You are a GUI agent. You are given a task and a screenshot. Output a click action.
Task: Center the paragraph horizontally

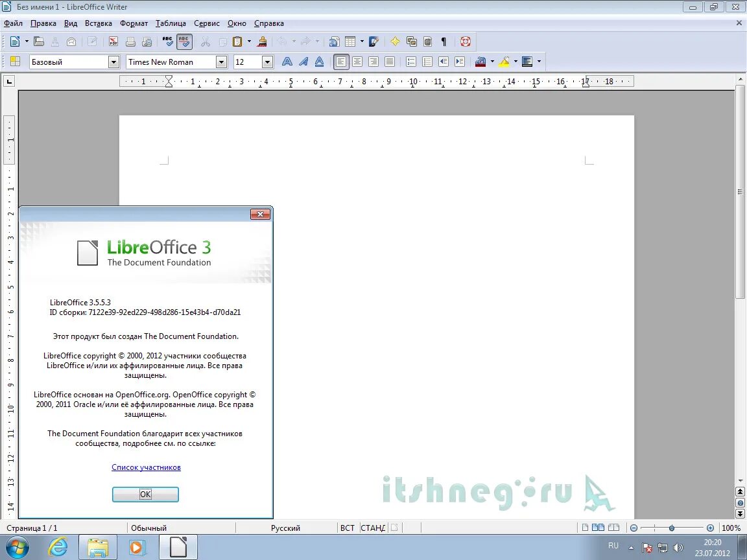357,62
